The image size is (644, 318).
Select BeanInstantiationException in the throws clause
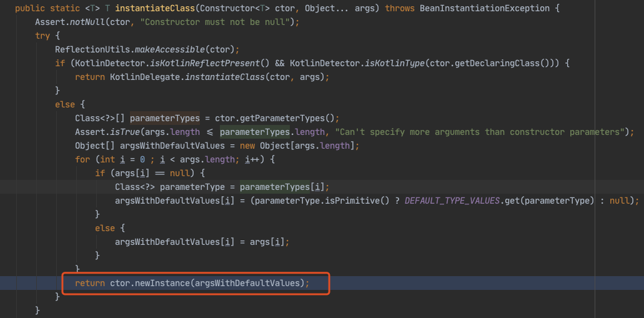click(x=485, y=8)
